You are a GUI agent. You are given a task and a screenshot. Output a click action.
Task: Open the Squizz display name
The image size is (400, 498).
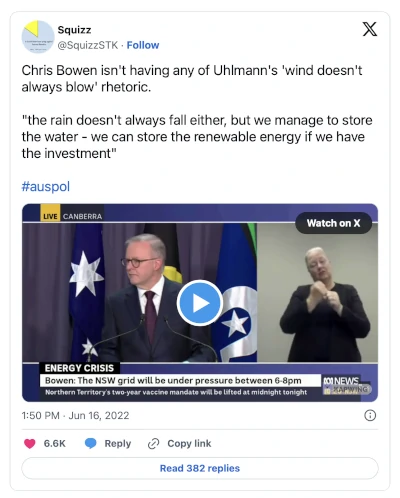click(x=74, y=30)
